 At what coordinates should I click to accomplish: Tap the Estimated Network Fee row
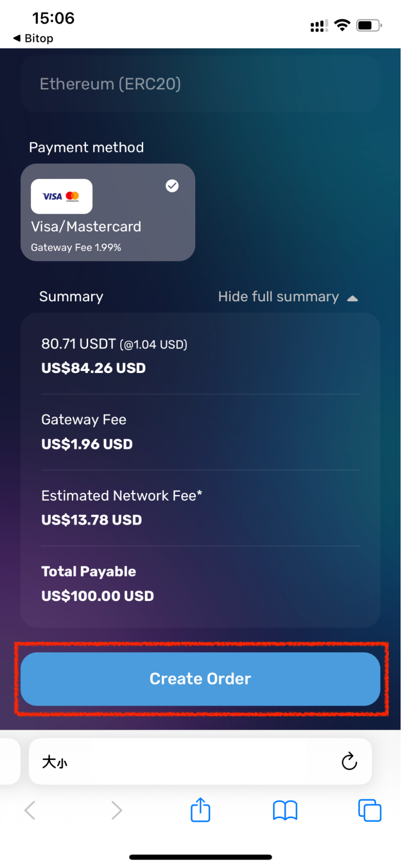(x=200, y=508)
